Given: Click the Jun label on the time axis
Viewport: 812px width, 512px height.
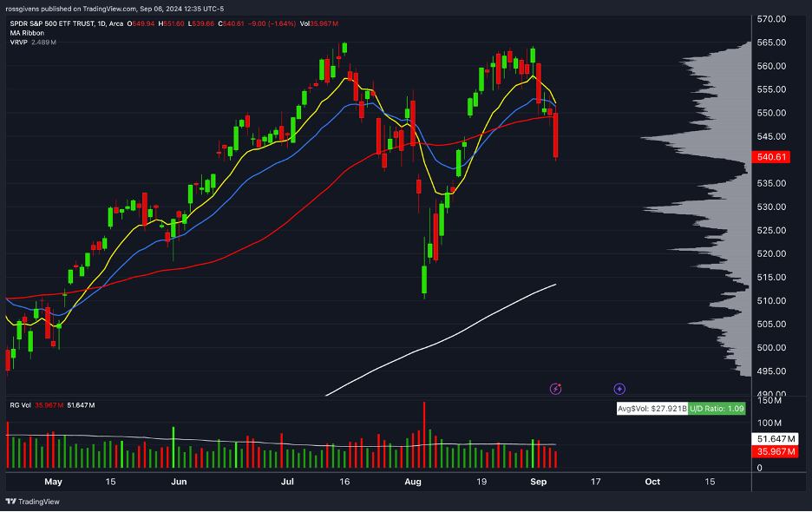Looking at the screenshot, I should tap(179, 482).
